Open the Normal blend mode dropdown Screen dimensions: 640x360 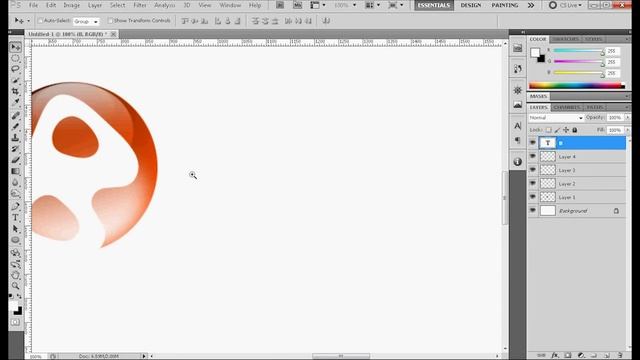556,118
